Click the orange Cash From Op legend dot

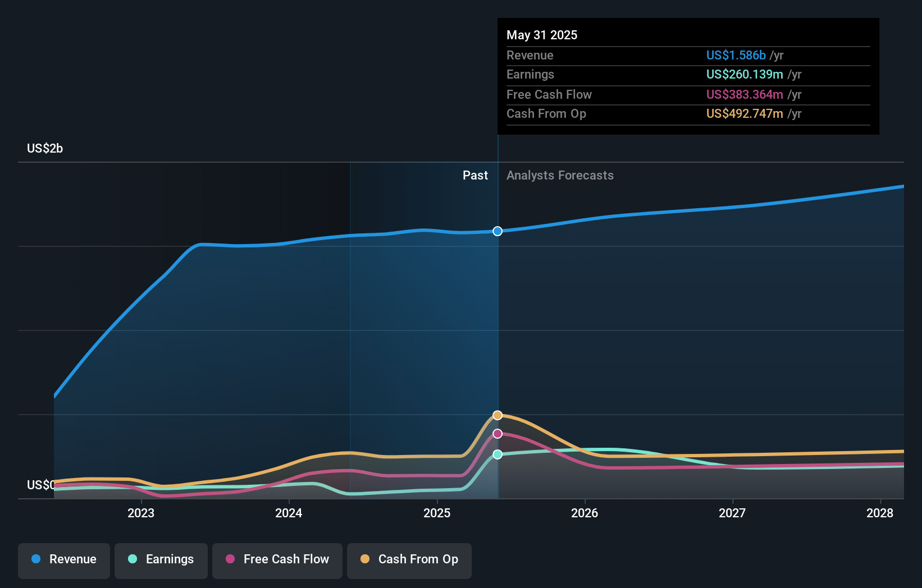[365, 559]
